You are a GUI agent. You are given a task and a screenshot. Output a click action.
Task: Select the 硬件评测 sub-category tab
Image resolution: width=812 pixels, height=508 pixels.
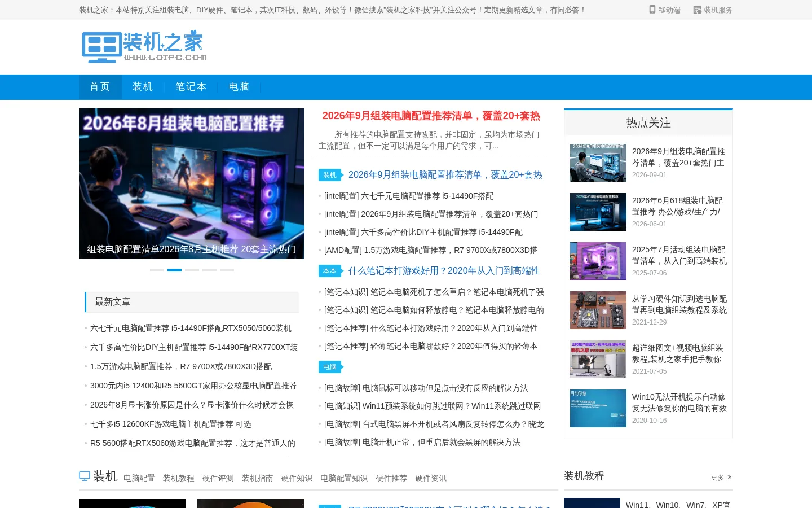point(218,479)
